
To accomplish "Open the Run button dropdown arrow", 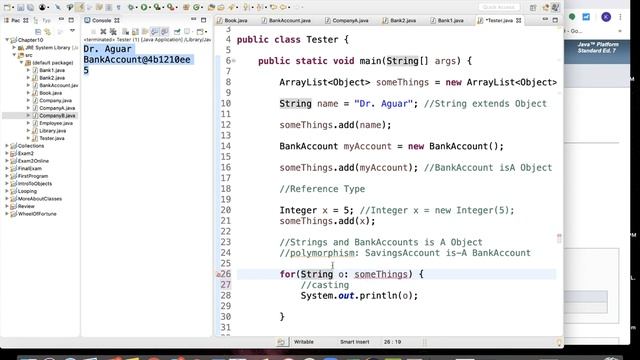I will coord(150,7).
